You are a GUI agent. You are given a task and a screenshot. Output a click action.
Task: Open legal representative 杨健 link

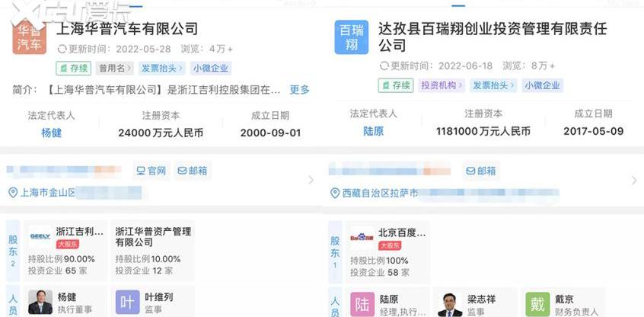tap(51, 132)
